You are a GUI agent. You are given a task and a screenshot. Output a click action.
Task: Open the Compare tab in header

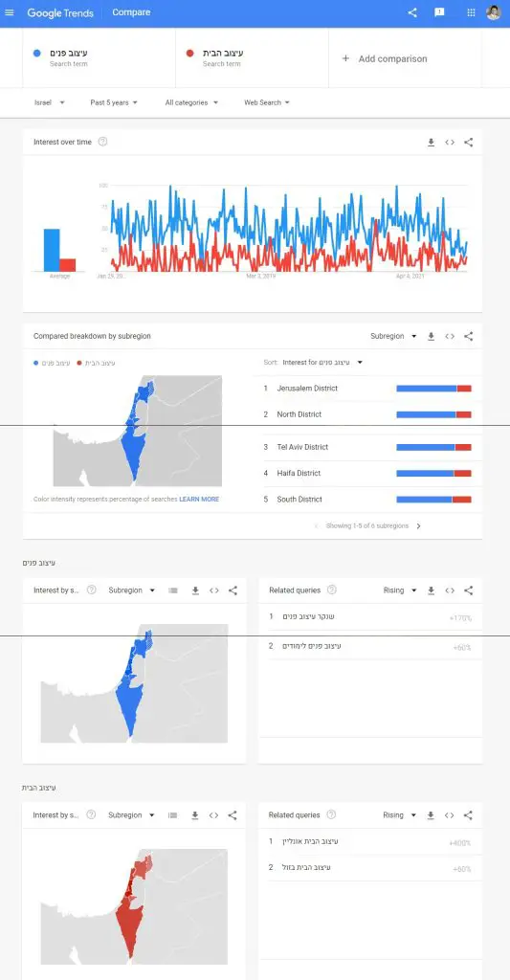pyautogui.click(x=131, y=12)
